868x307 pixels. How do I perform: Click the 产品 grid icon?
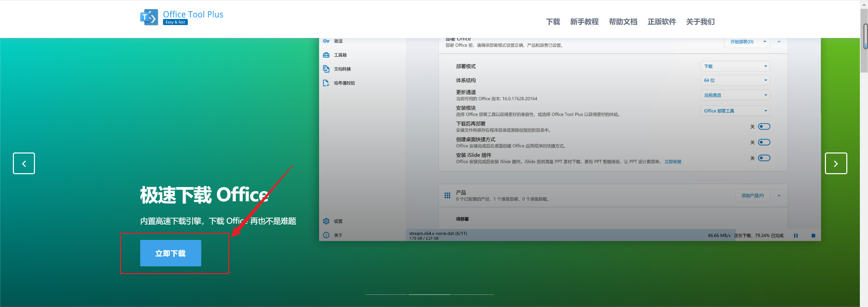click(x=447, y=196)
